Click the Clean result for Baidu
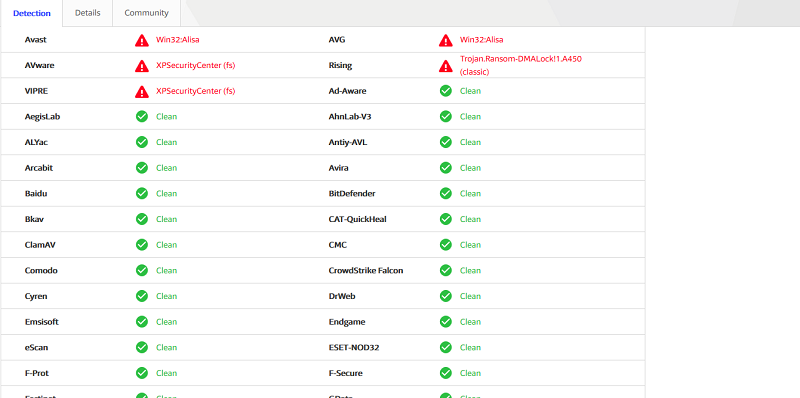800x398 pixels. (x=166, y=193)
